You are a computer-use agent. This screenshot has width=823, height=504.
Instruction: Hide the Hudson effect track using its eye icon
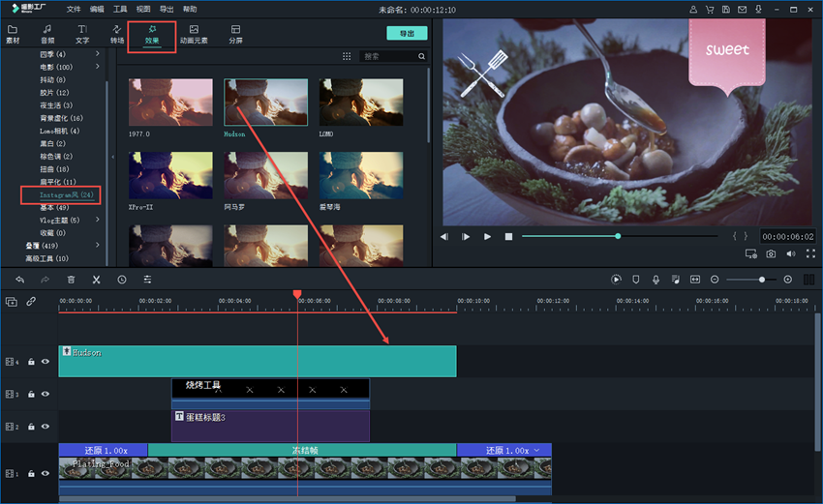(x=45, y=362)
